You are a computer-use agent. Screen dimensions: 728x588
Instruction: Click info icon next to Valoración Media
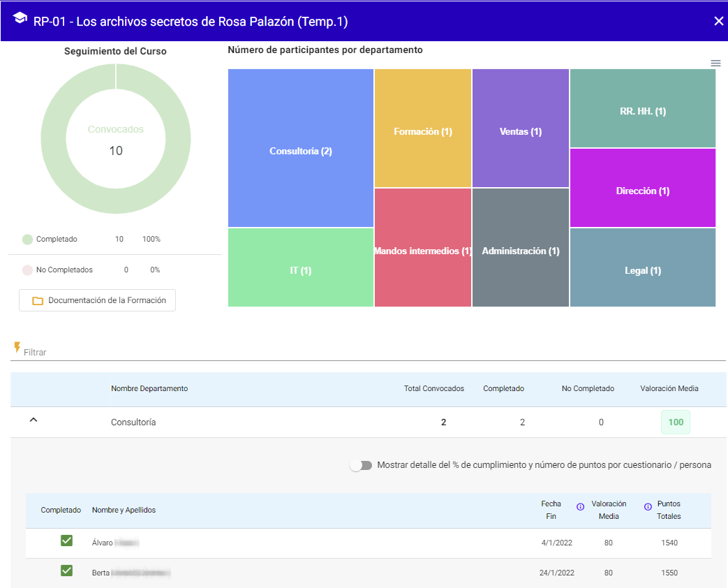click(x=580, y=507)
